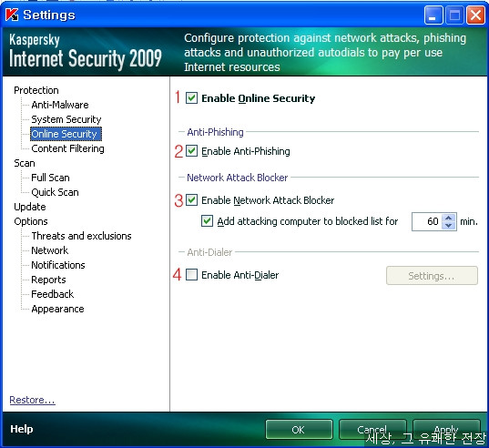Click the Apply button
This screenshot has height=448, width=489.
click(x=446, y=430)
